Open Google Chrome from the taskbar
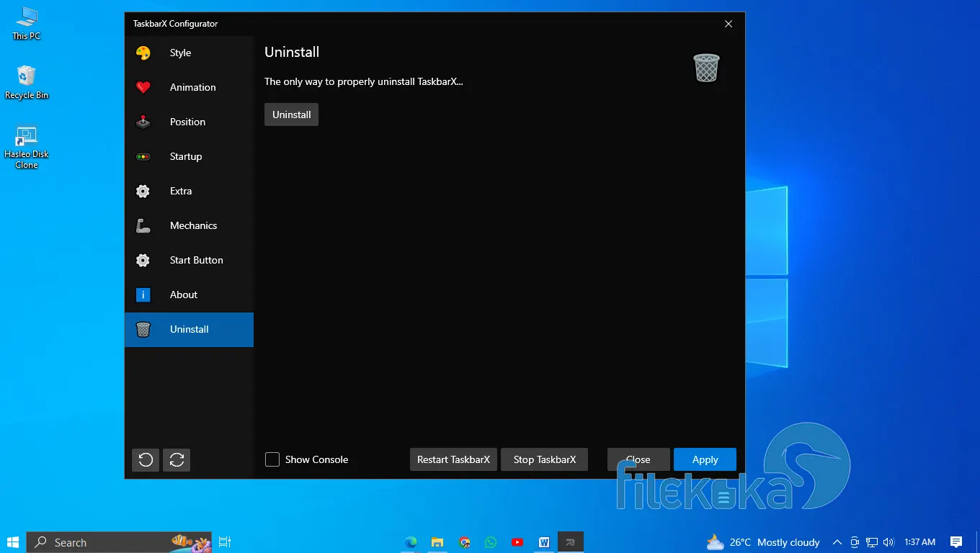 [x=465, y=542]
